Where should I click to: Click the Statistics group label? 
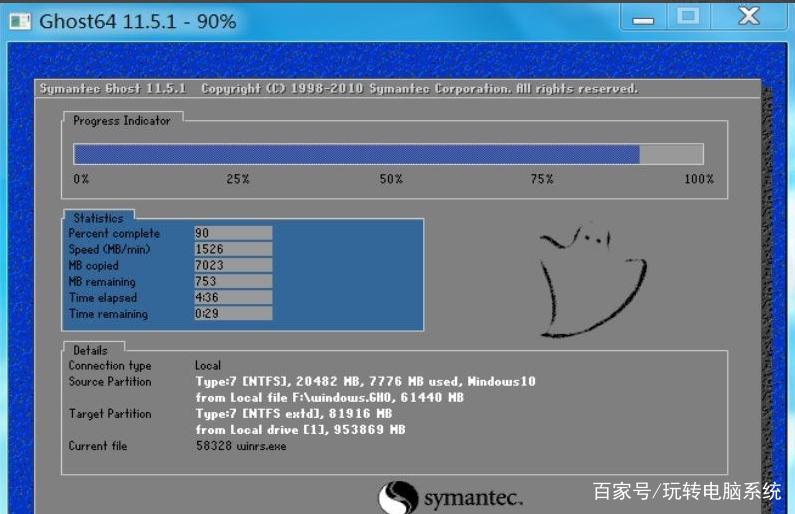[x=98, y=218]
